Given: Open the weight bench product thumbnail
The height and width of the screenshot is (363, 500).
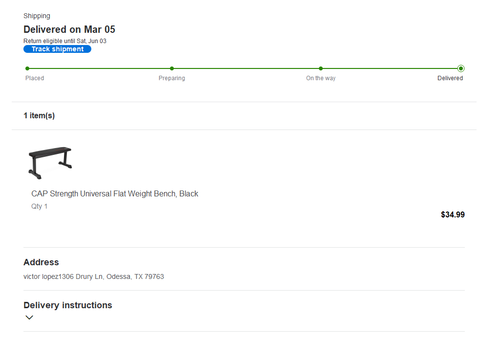Looking at the screenshot, I should tap(50, 162).
